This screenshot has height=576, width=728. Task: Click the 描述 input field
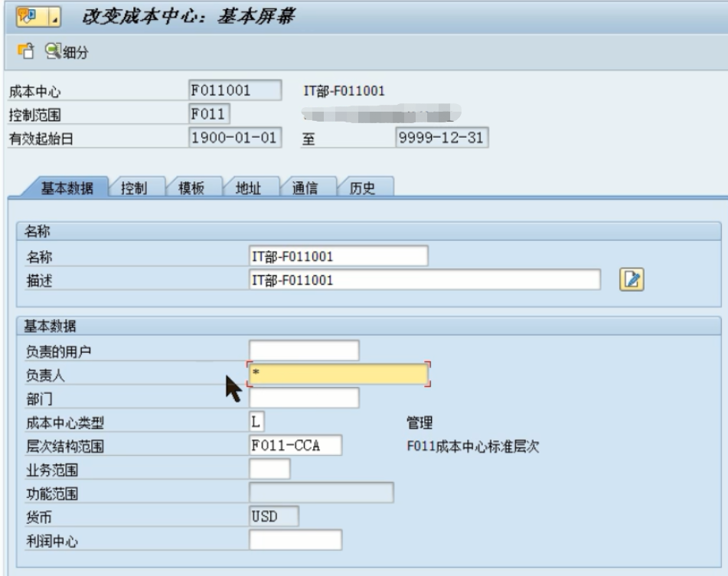(425, 280)
